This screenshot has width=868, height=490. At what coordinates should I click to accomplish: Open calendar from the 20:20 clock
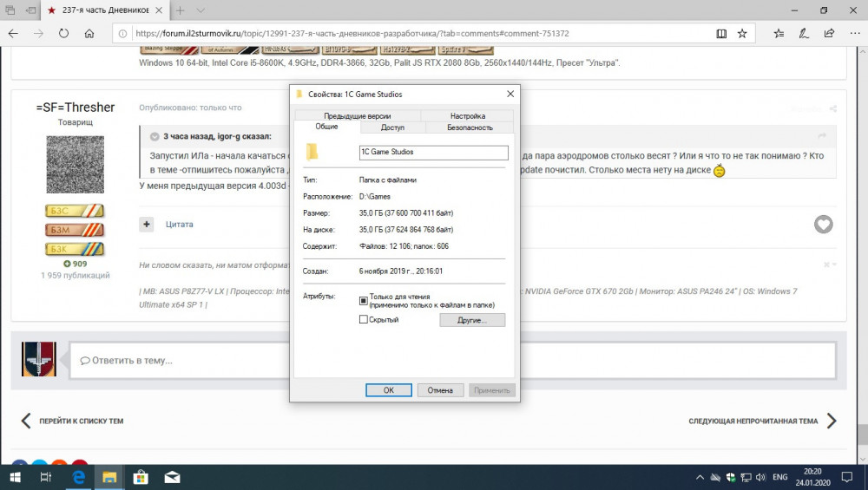click(812, 477)
